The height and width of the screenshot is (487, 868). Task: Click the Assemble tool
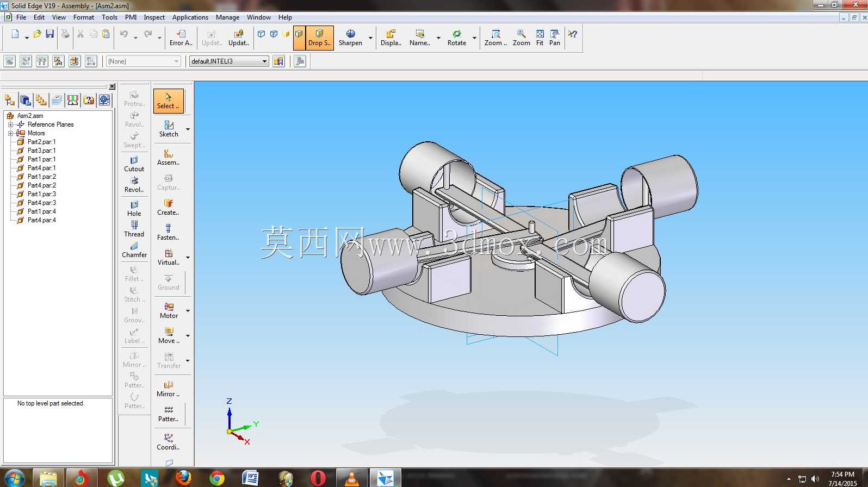[169, 158]
